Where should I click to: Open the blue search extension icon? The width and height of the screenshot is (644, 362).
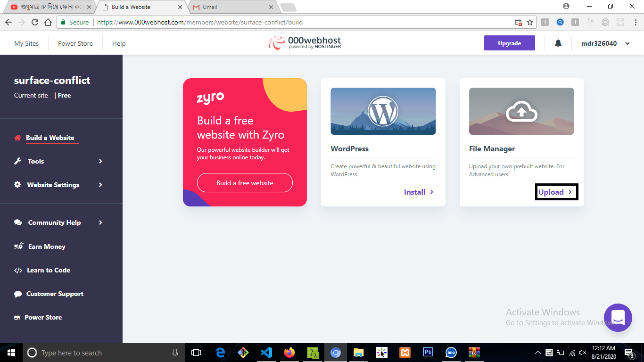pos(560,22)
